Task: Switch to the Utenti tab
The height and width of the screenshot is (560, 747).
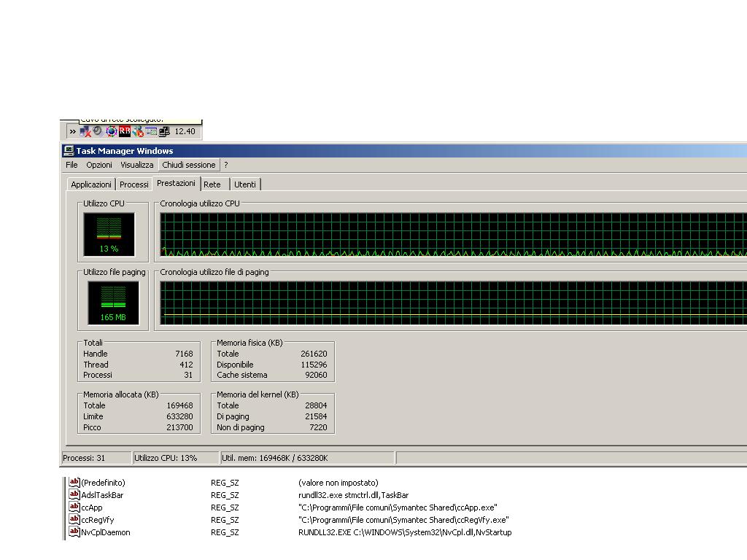Action: click(x=245, y=184)
